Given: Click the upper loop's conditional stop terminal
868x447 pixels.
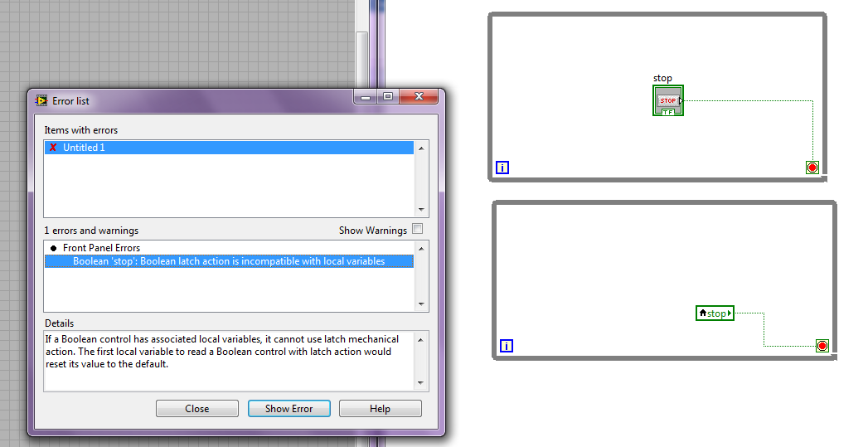Looking at the screenshot, I should 812,168.
